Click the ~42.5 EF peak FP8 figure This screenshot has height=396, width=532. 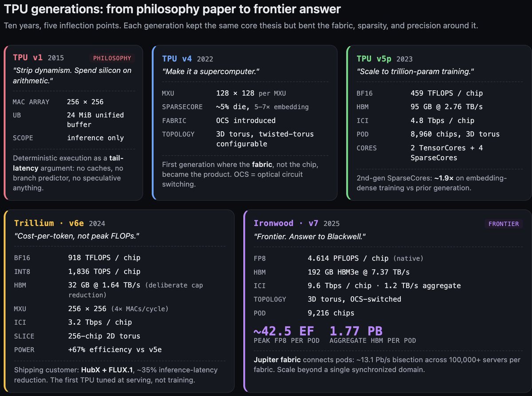point(284,331)
